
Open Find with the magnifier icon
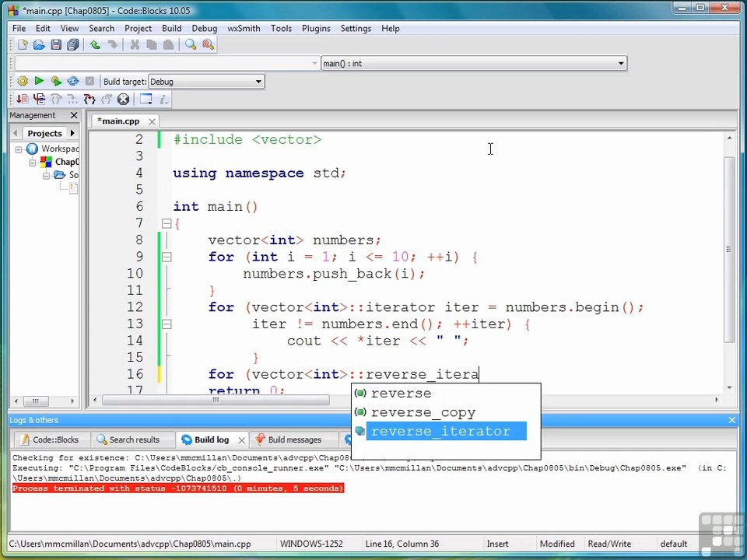pos(191,45)
